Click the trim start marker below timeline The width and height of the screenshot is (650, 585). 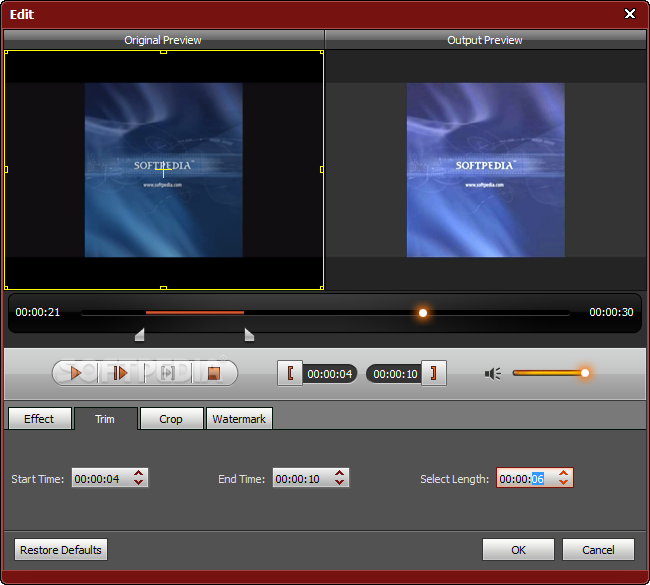tap(140, 335)
